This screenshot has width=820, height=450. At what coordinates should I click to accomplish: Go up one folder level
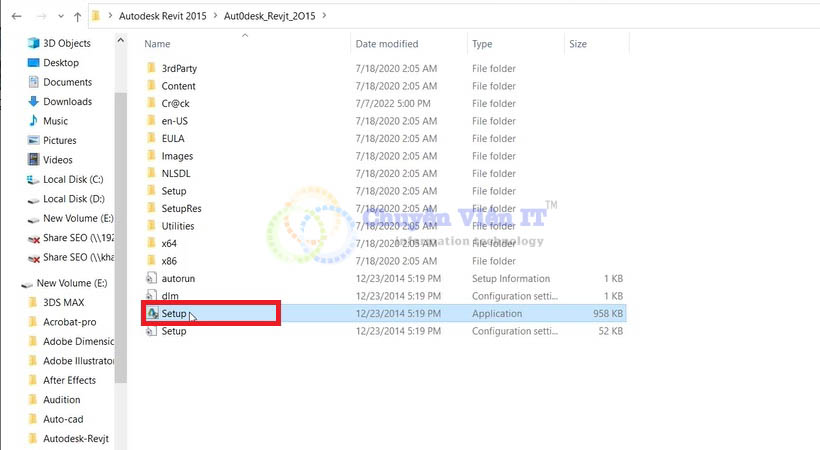click(77, 17)
